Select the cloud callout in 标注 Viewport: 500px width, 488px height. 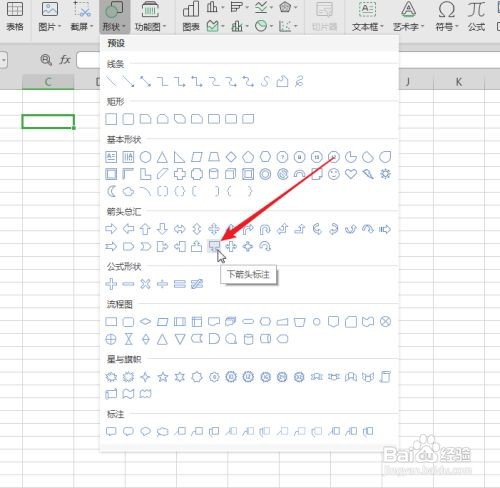point(162,432)
